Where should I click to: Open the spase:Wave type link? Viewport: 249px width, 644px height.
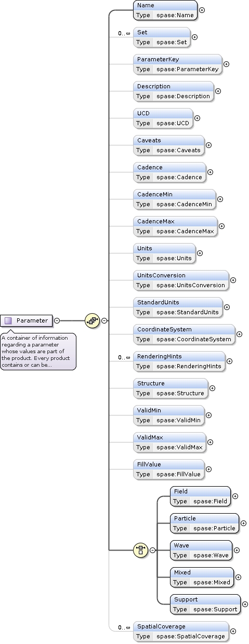click(x=211, y=555)
